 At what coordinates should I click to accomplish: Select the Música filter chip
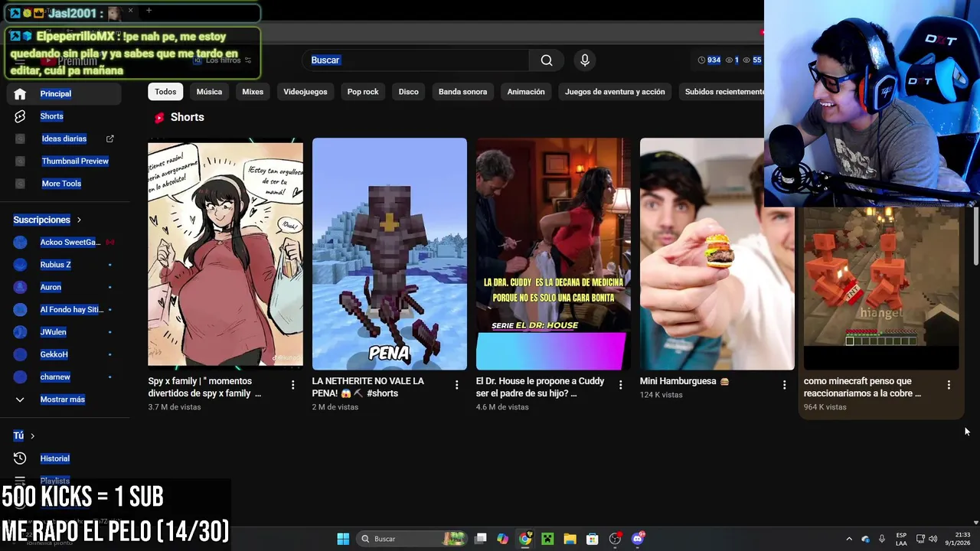tap(209, 92)
